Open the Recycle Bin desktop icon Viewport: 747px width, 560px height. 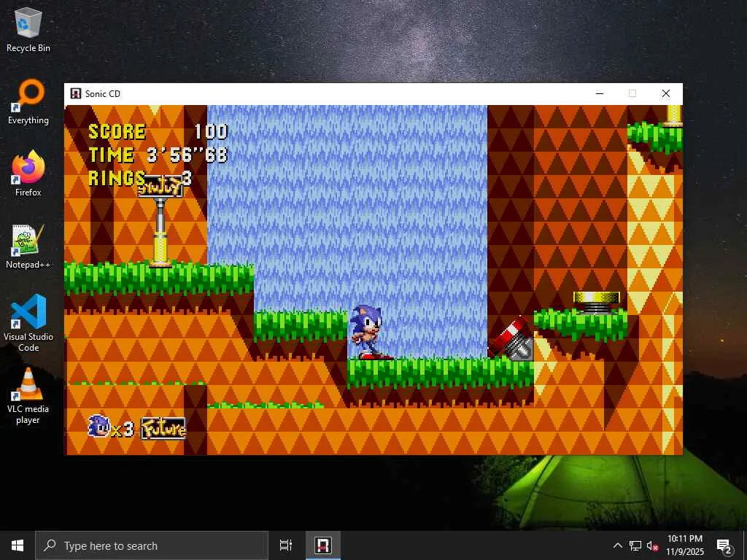(x=28, y=29)
